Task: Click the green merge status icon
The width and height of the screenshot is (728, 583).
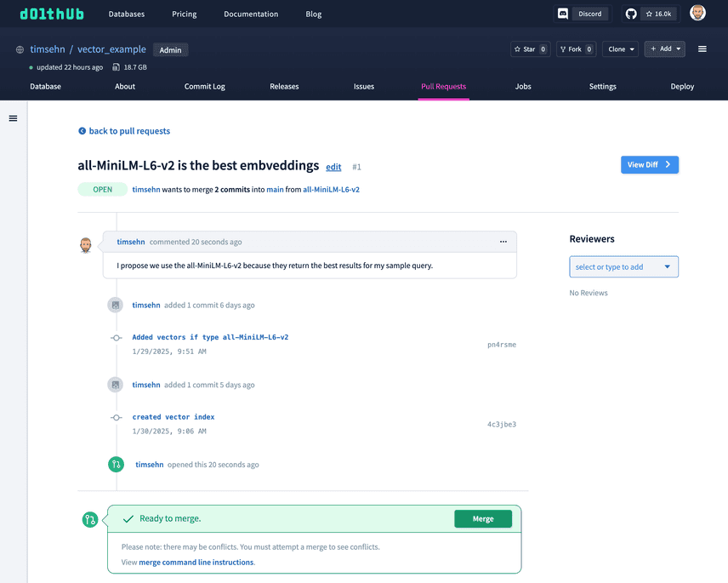Action: 90,519
